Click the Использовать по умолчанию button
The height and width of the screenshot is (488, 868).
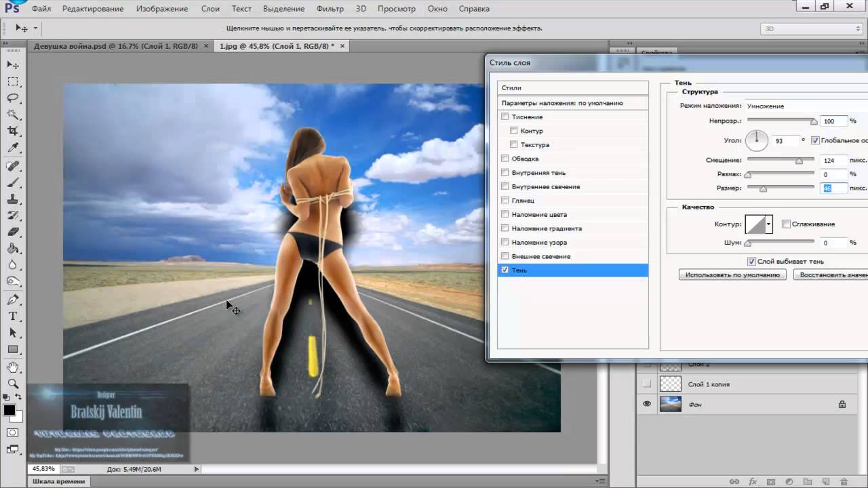tap(732, 275)
